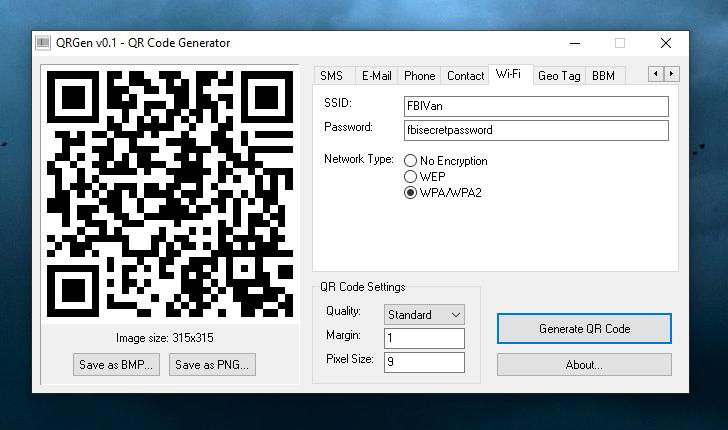
Task: Click the Pixel Size input field
Action: tap(424, 362)
